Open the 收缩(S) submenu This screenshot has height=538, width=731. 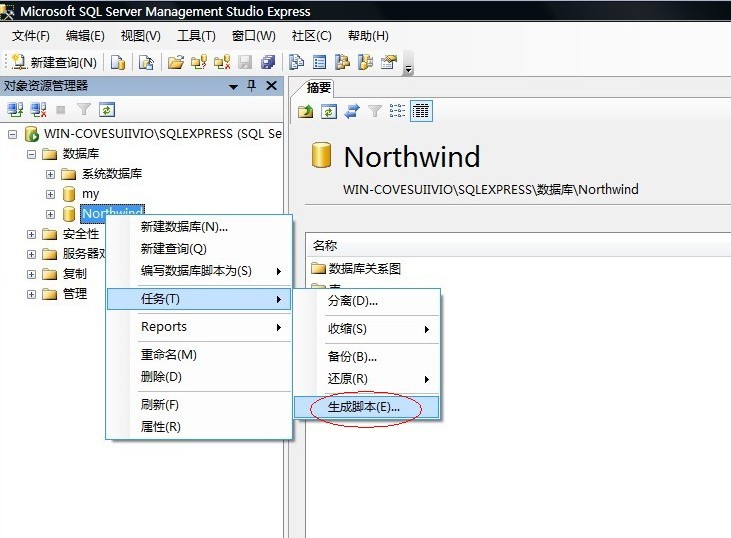367,329
